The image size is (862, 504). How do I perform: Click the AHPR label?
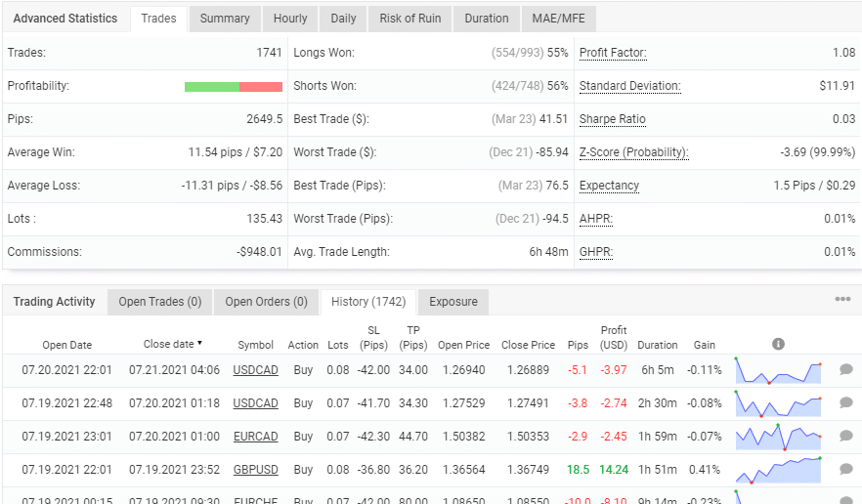(x=596, y=219)
